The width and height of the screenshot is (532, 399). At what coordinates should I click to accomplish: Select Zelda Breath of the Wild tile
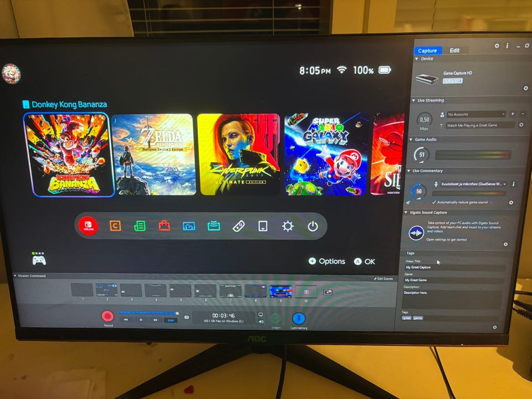click(154, 155)
